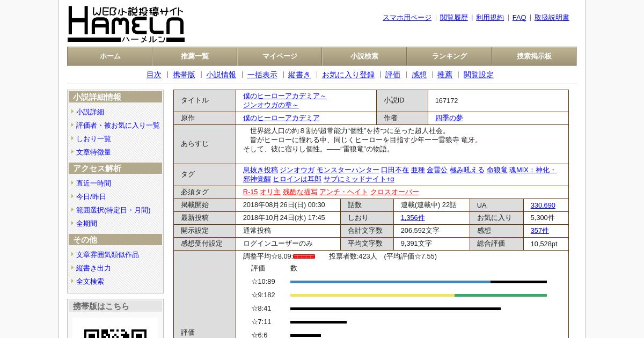Open the 取扱説明書 link
Viewport: 644px width, 338px height.
552,18
